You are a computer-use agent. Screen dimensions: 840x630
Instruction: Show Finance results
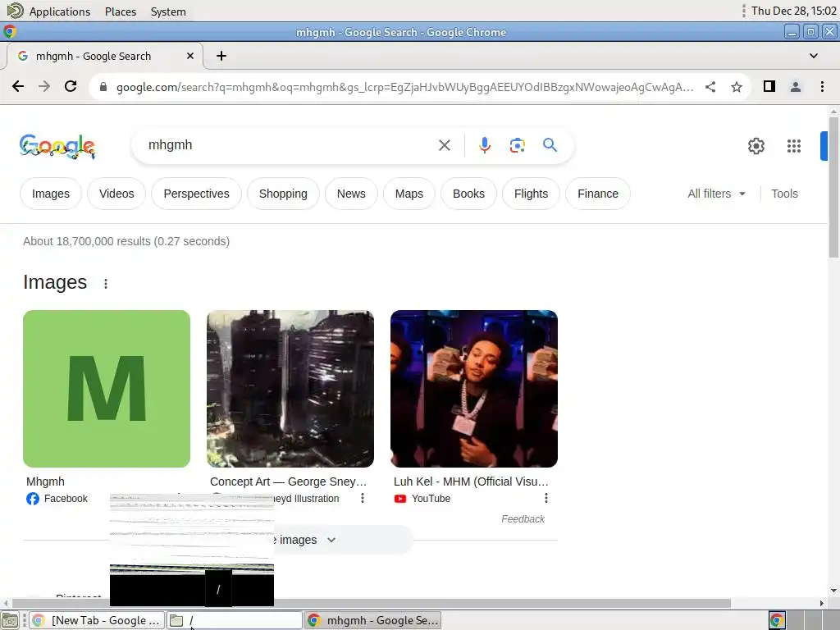click(597, 194)
